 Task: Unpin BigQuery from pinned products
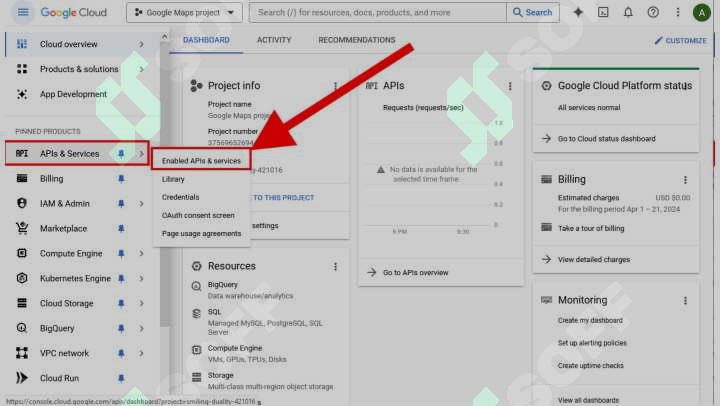click(121, 328)
